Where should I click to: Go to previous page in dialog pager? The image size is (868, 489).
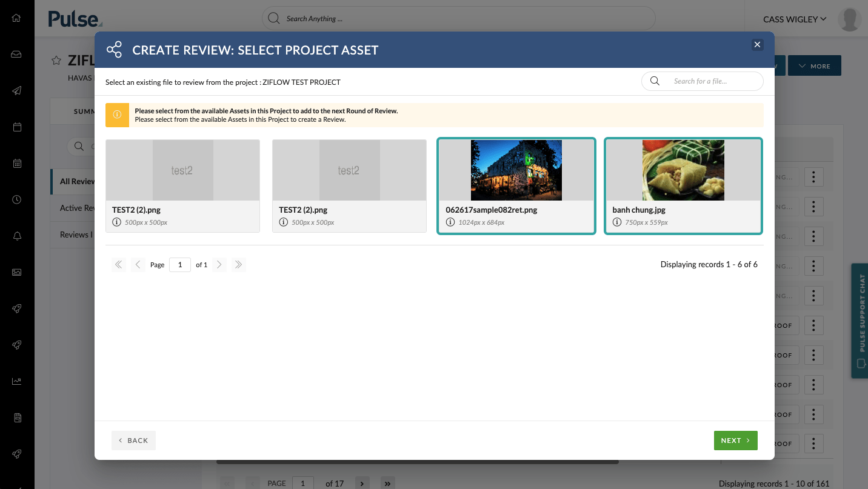pos(138,265)
